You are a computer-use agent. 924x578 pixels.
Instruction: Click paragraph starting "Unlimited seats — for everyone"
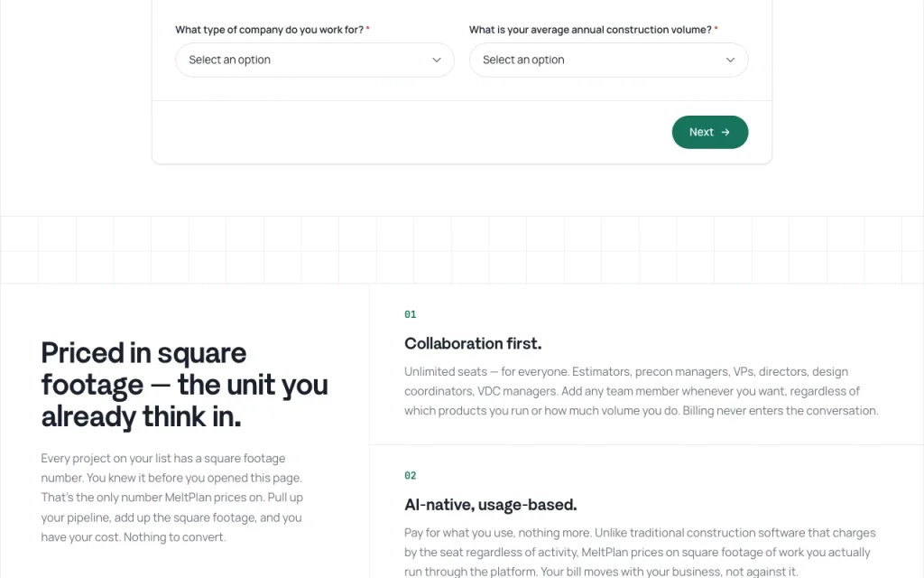642,391
